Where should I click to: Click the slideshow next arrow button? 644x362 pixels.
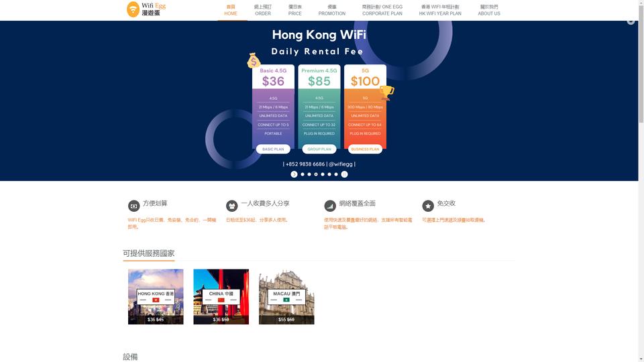(x=294, y=174)
